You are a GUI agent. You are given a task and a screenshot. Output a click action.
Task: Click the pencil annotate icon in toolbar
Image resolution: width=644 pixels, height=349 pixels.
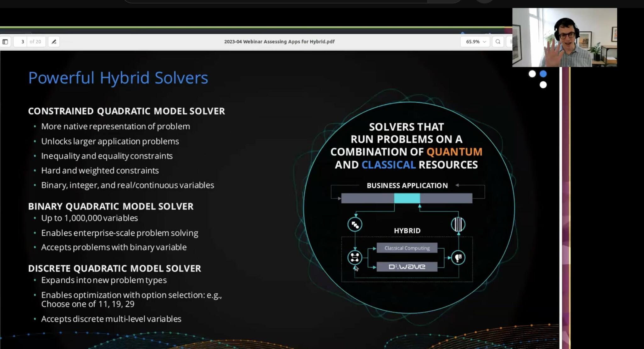(54, 42)
